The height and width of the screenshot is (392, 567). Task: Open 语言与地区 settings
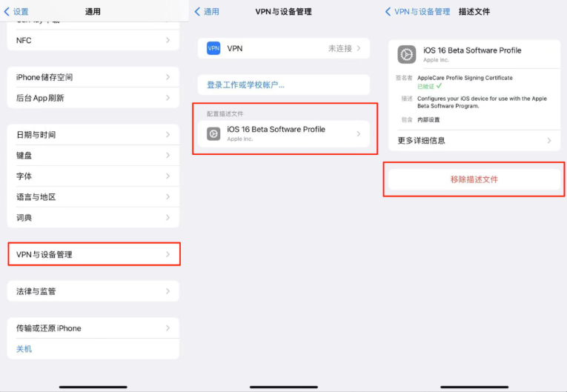(93, 196)
